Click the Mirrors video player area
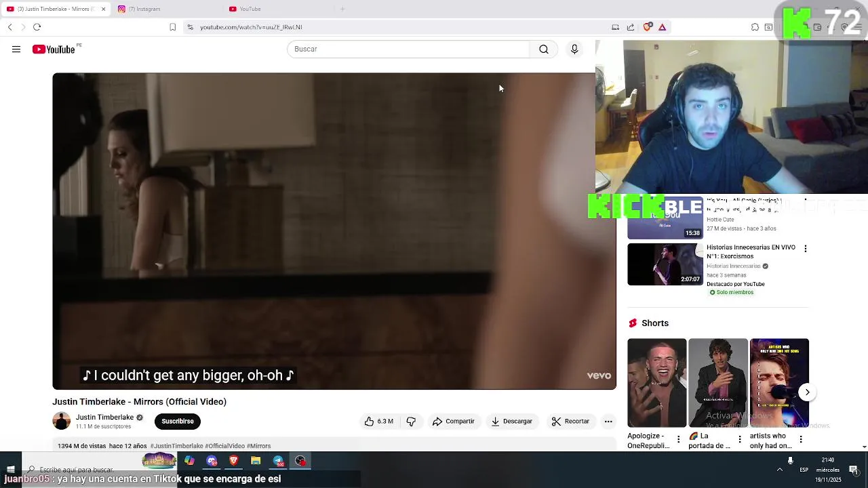 (334, 231)
